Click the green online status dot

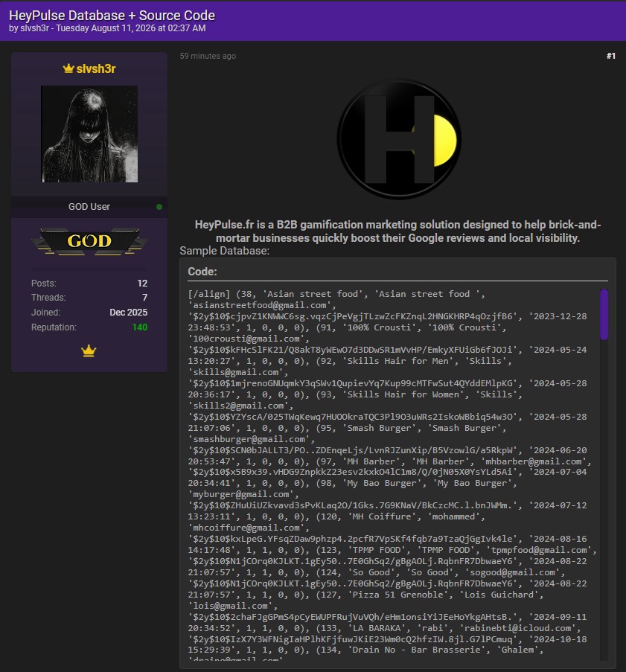point(159,207)
